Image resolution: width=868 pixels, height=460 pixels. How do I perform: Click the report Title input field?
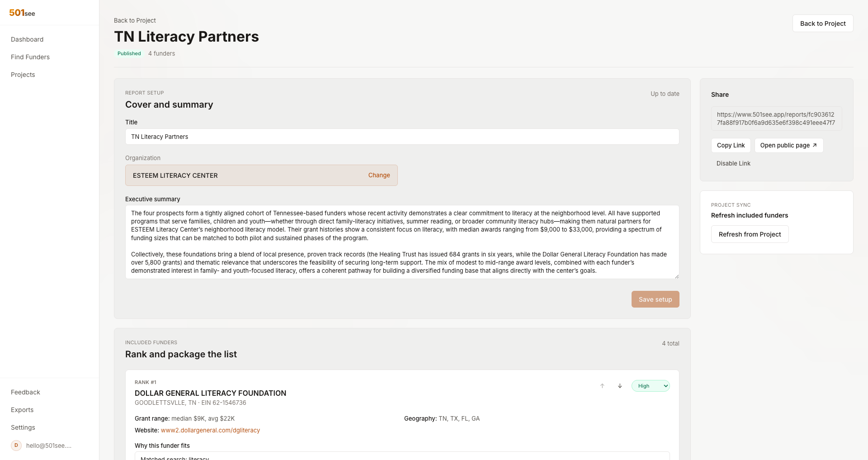coord(402,137)
